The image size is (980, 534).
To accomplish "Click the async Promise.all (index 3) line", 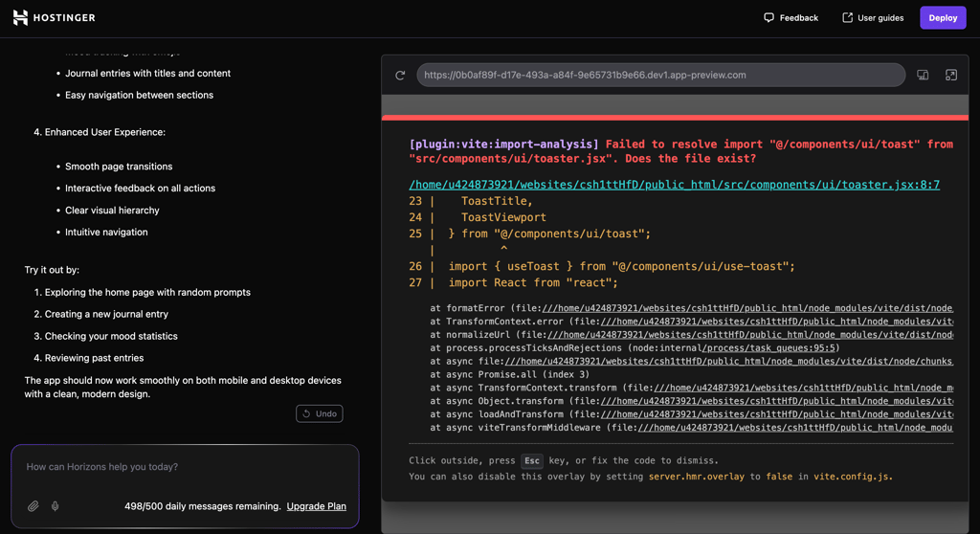I will pyautogui.click(x=509, y=374).
